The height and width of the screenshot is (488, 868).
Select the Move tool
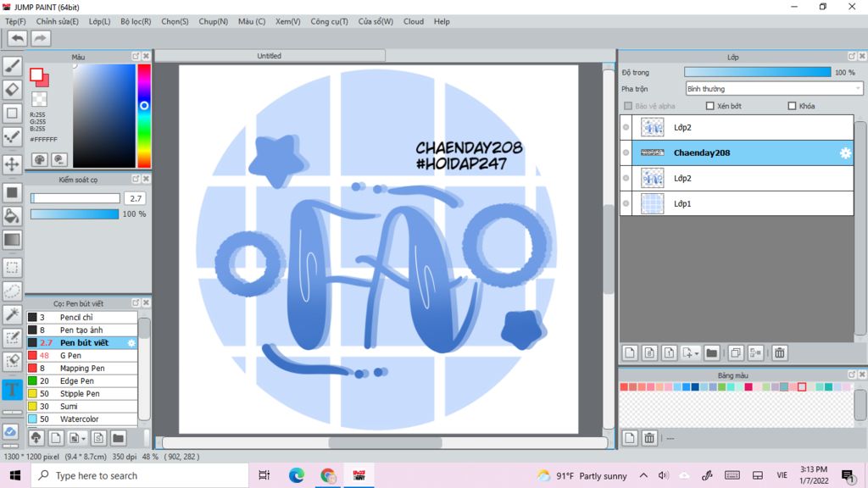(x=12, y=164)
